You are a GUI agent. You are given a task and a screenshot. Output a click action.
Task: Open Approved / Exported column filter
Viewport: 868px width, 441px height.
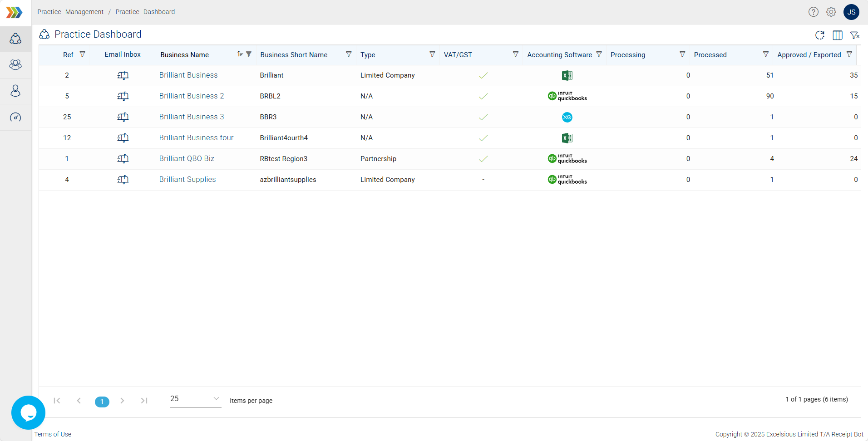click(x=849, y=54)
